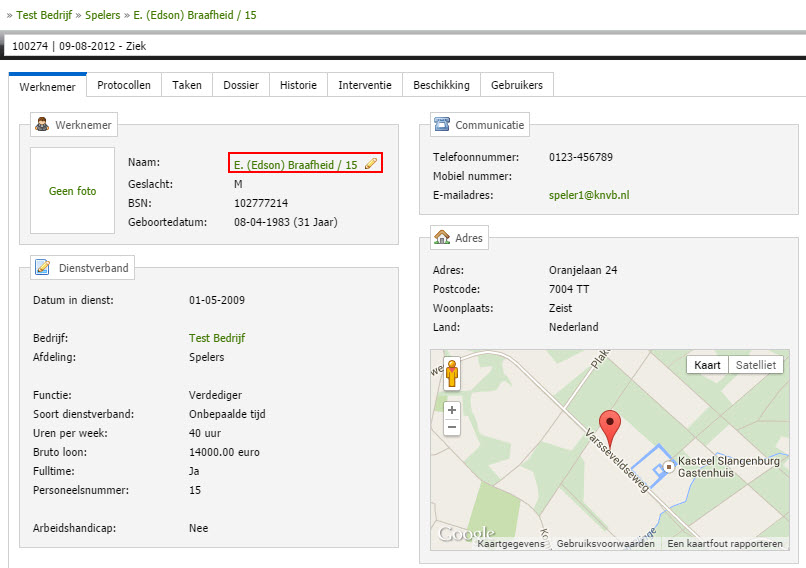The height and width of the screenshot is (568, 806).
Task: Click Een kaartfout rapporteren on map
Action: point(725,543)
